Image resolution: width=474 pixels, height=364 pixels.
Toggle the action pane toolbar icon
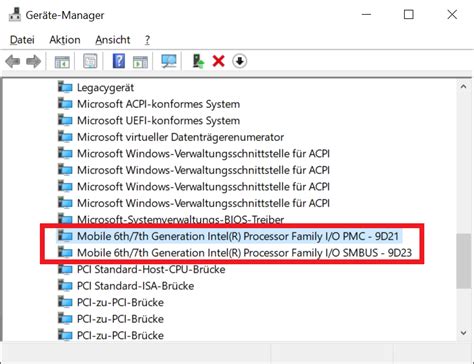(140, 61)
